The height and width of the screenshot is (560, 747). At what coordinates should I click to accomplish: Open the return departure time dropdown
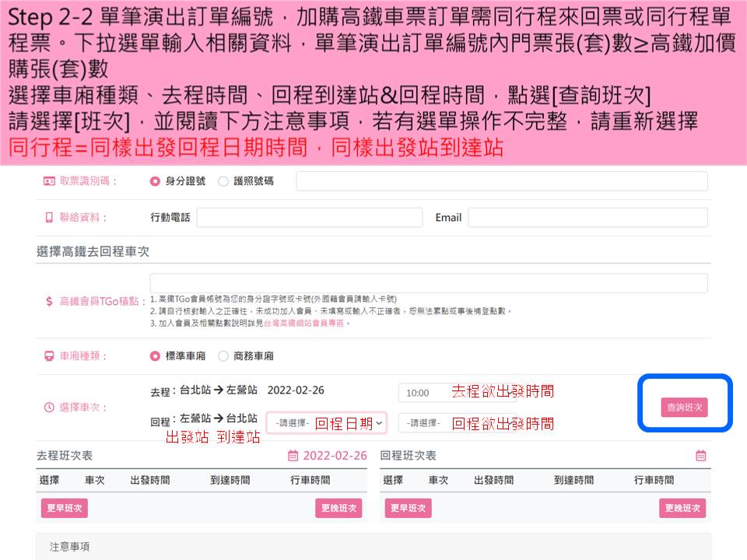424,423
